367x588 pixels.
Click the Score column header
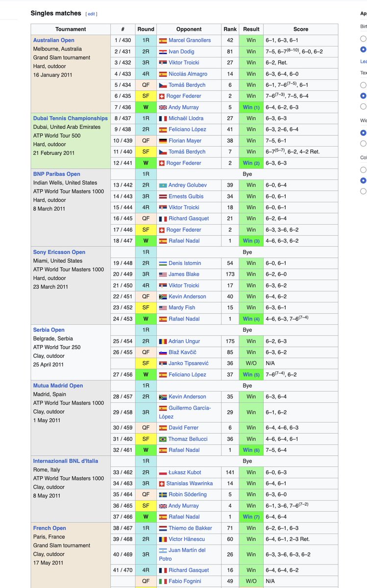click(301, 29)
